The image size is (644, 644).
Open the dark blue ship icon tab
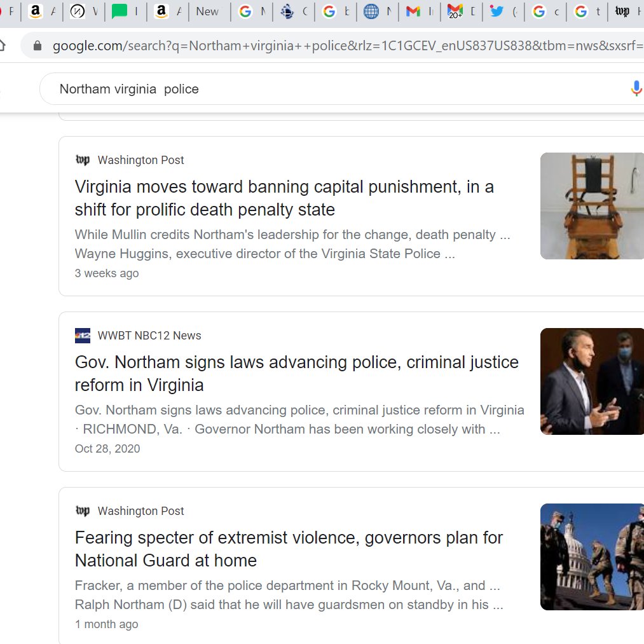(x=293, y=11)
